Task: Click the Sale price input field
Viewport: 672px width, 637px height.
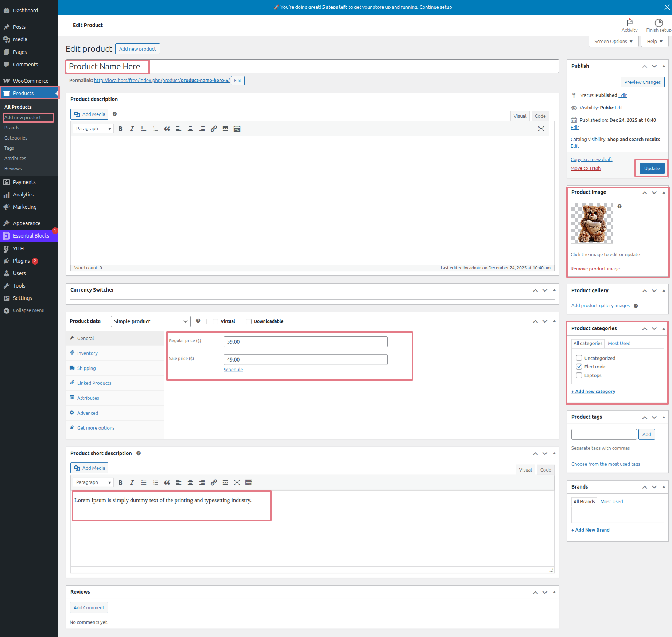Action: [305, 360]
